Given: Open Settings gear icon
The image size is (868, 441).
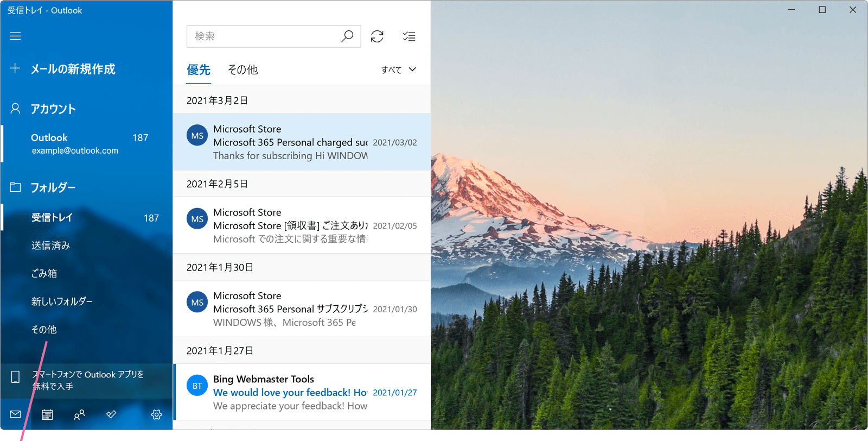Looking at the screenshot, I should point(157,414).
